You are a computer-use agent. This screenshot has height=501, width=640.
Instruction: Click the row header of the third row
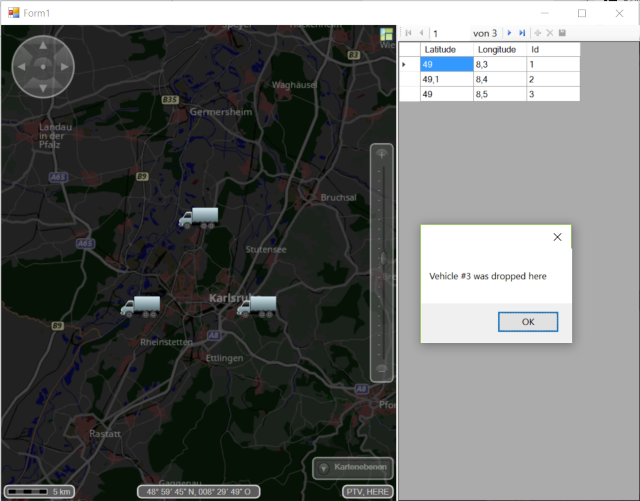tap(410, 94)
